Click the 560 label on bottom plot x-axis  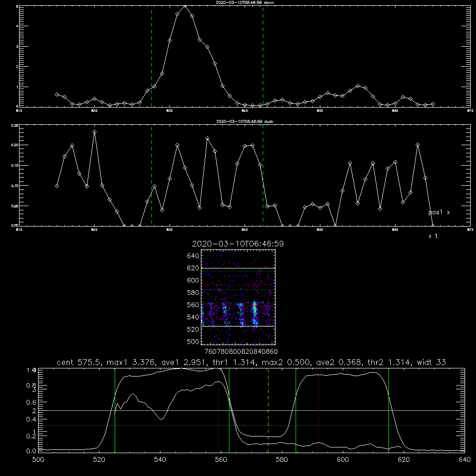pyautogui.click(x=221, y=459)
